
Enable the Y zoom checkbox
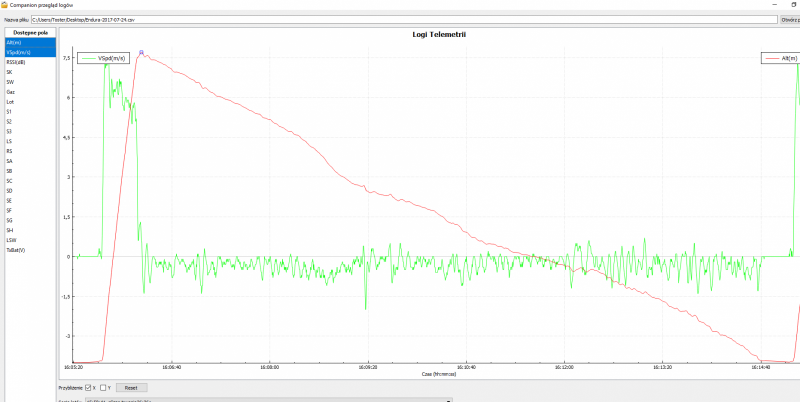tap(103, 387)
